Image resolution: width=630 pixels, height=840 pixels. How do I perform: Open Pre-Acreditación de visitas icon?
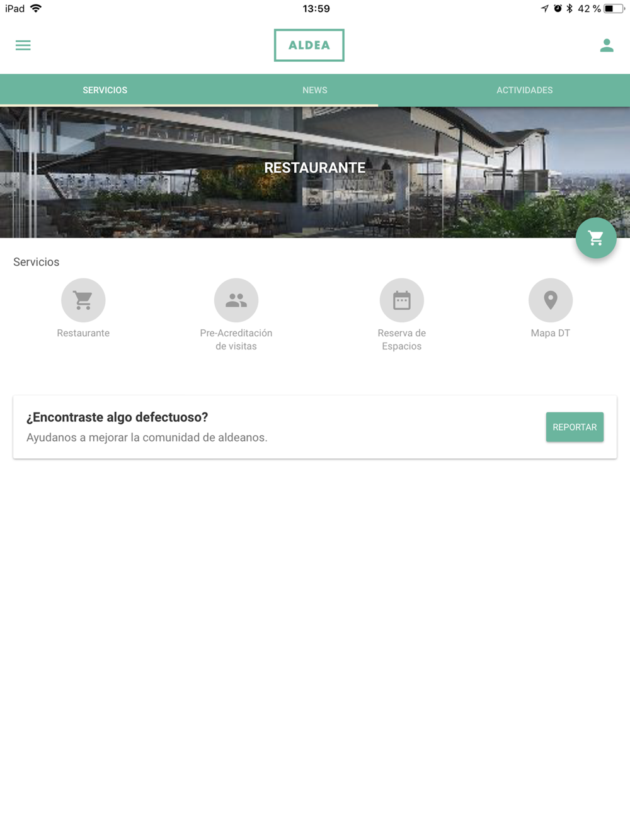point(236,300)
